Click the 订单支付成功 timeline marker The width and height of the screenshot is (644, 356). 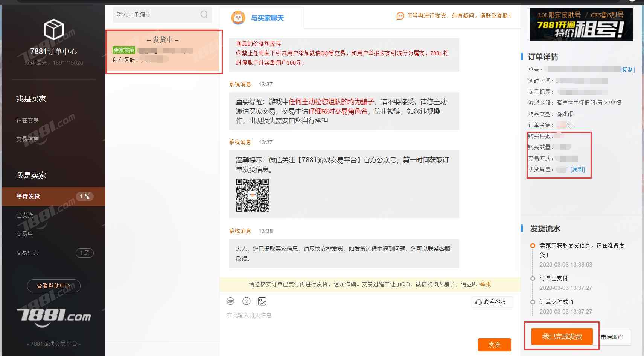(533, 302)
